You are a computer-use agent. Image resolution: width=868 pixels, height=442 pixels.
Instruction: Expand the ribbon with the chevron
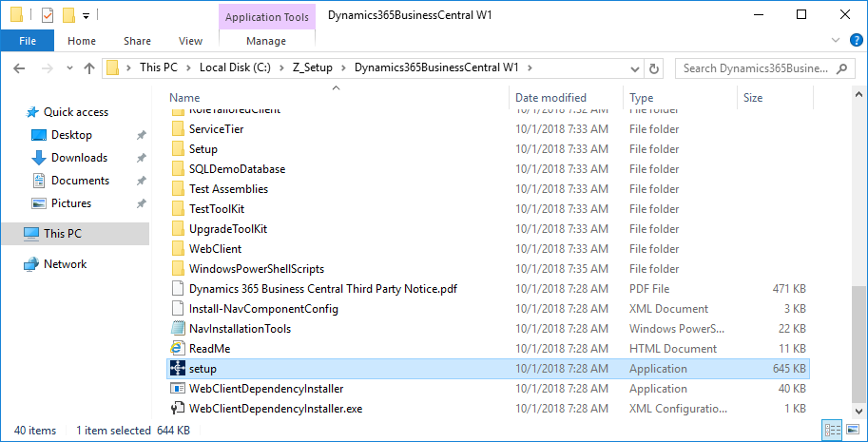837,40
